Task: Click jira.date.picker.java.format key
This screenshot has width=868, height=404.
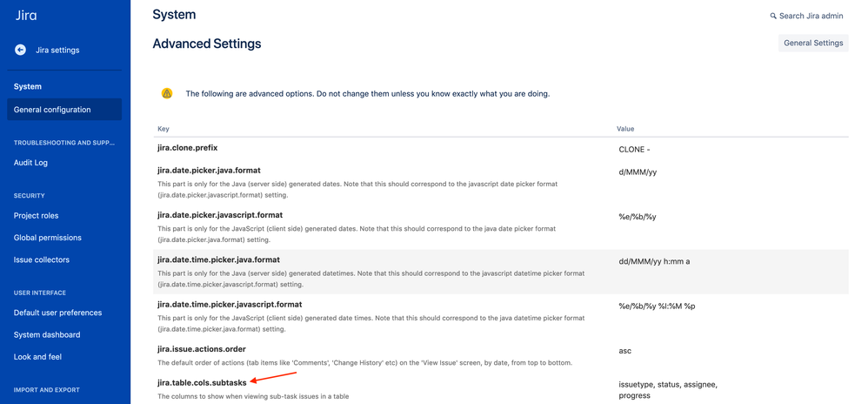Action: 210,170
